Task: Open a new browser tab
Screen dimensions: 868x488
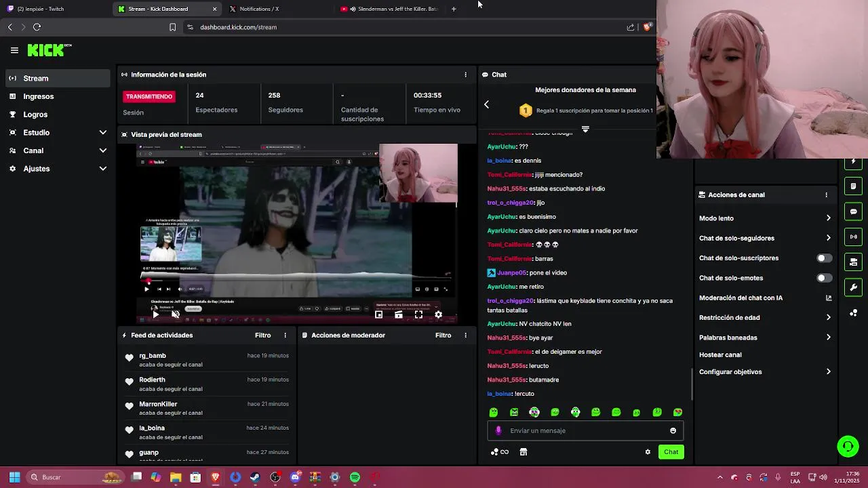Action: [454, 9]
